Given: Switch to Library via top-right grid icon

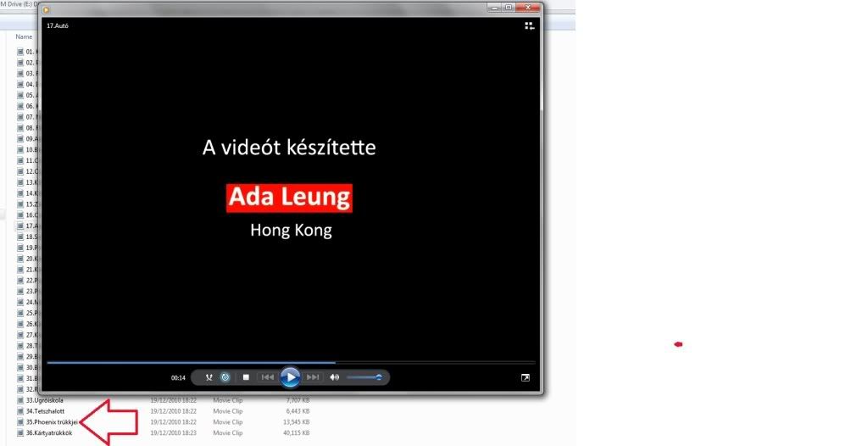Looking at the screenshot, I should tap(529, 26).
